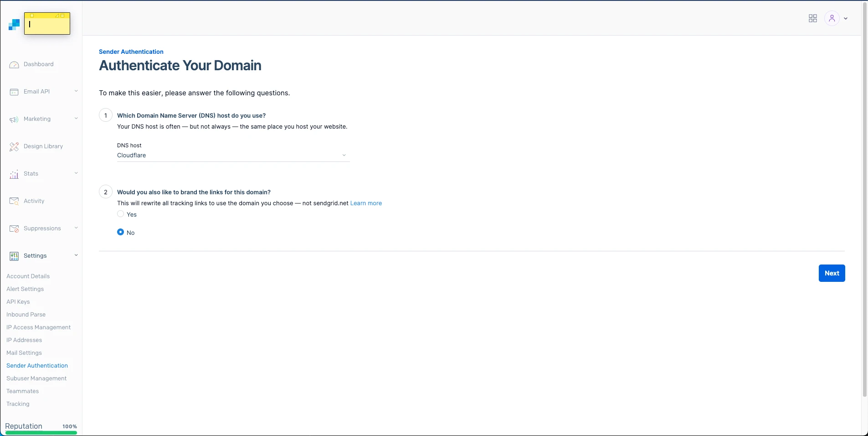Open the app switcher grid icon
The width and height of the screenshot is (868, 436).
click(x=813, y=18)
